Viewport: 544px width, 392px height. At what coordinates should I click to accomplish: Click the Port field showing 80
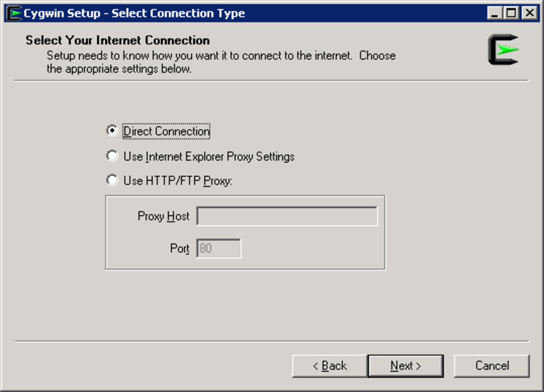click(x=219, y=248)
